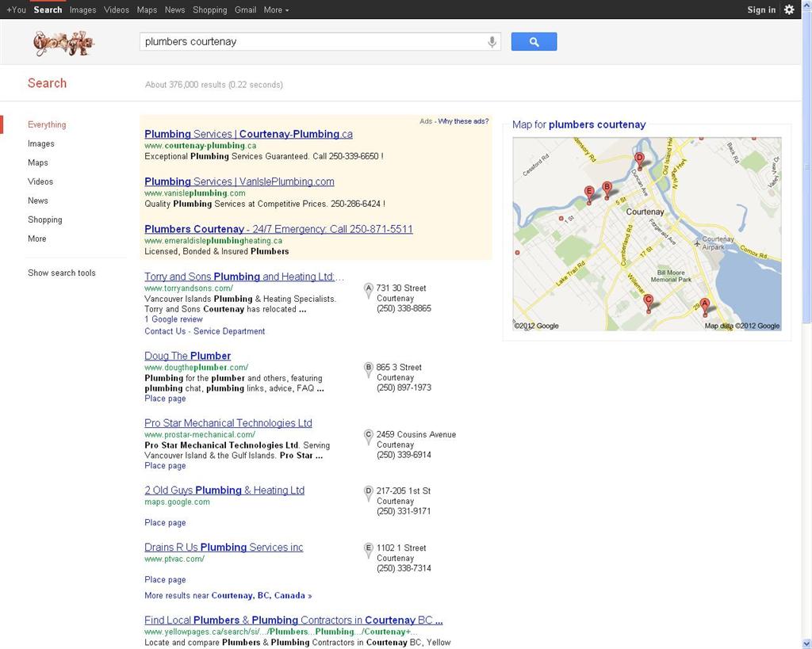
Task: Open News in the top navigation bar
Action: [x=175, y=10]
